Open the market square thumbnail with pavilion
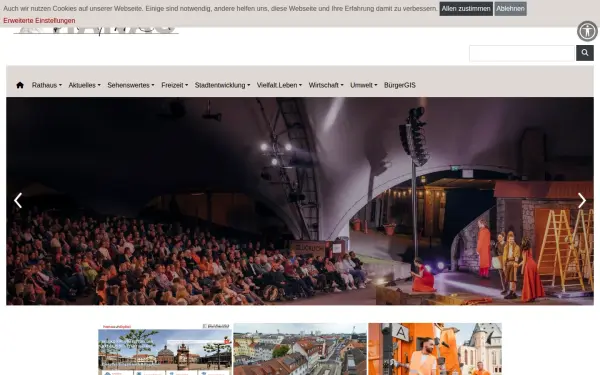The width and height of the screenshot is (600, 375). 165,349
